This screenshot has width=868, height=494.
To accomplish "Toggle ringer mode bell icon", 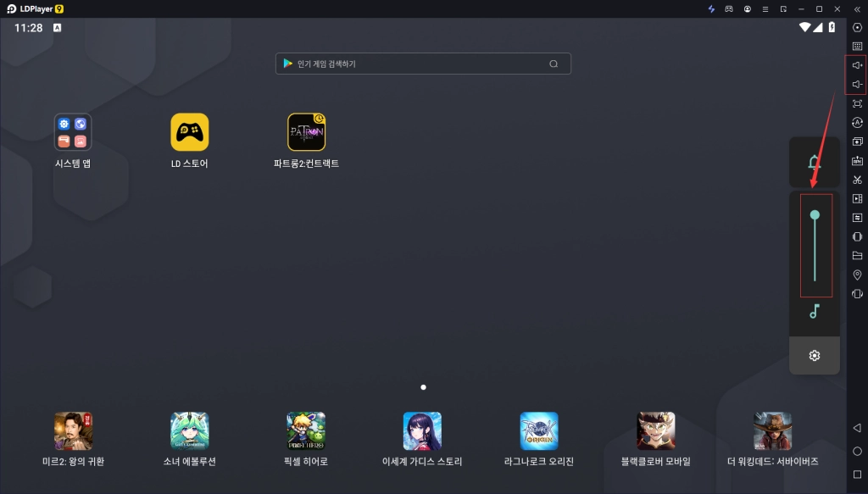I will 815,162.
